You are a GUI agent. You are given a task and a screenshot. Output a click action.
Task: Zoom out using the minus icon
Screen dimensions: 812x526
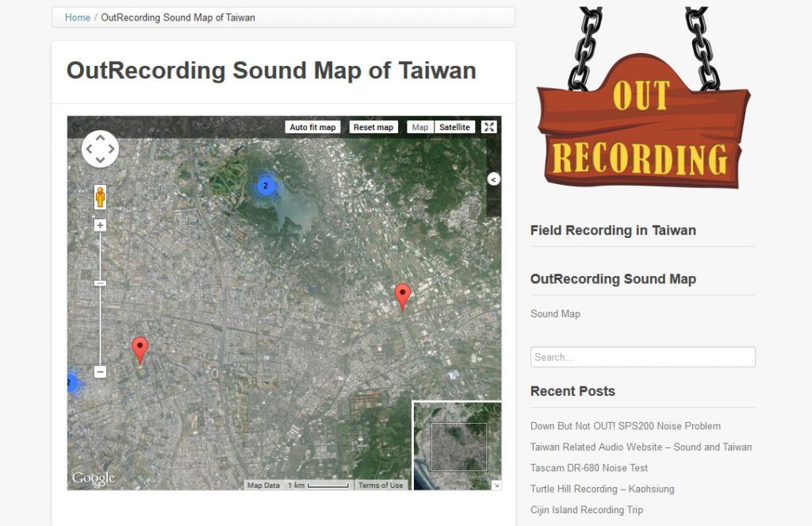pyautogui.click(x=100, y=371)
